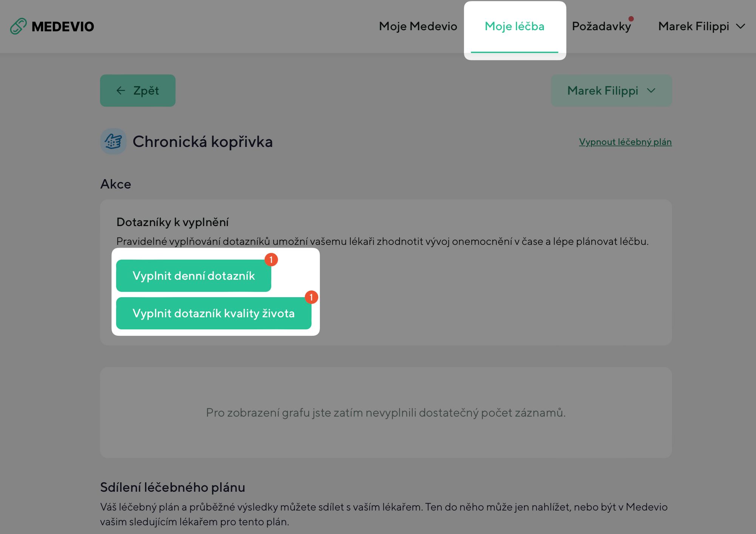
Task: Click the chevron inside the green patient selector
Action: click(651, 91)
